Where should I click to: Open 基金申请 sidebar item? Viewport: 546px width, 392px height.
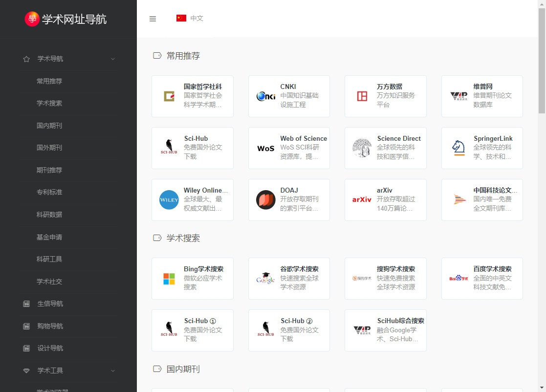coord(49,237)
